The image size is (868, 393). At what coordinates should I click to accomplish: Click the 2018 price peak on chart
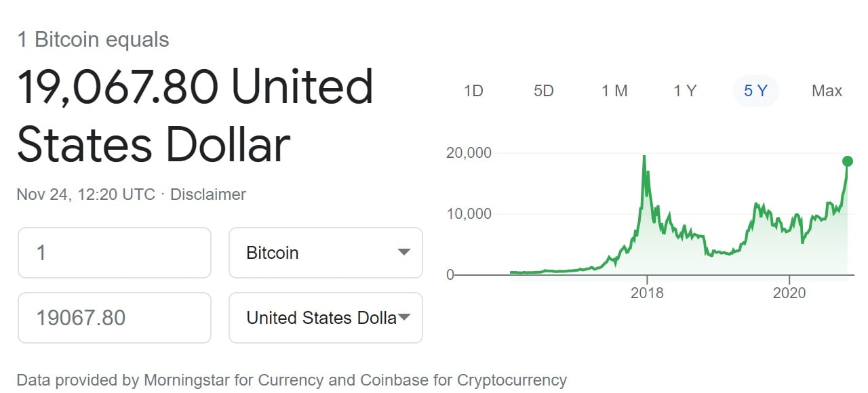point(644,157)
